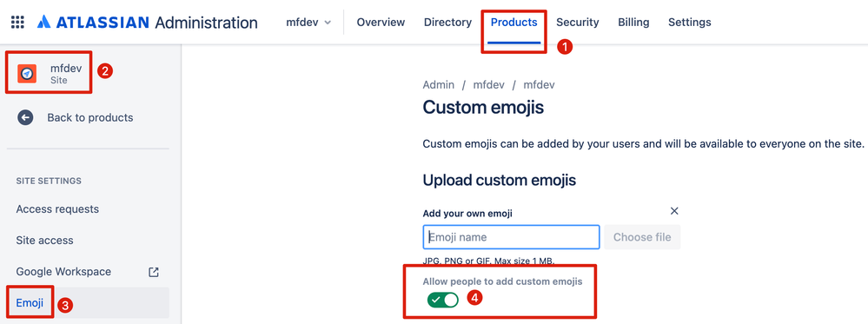Go to the Billing tab

pos(633,23)
